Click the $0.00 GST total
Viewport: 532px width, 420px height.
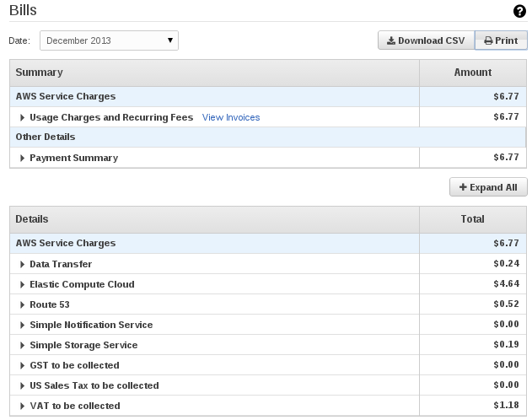pyautogui.click(x=506, y=364)
